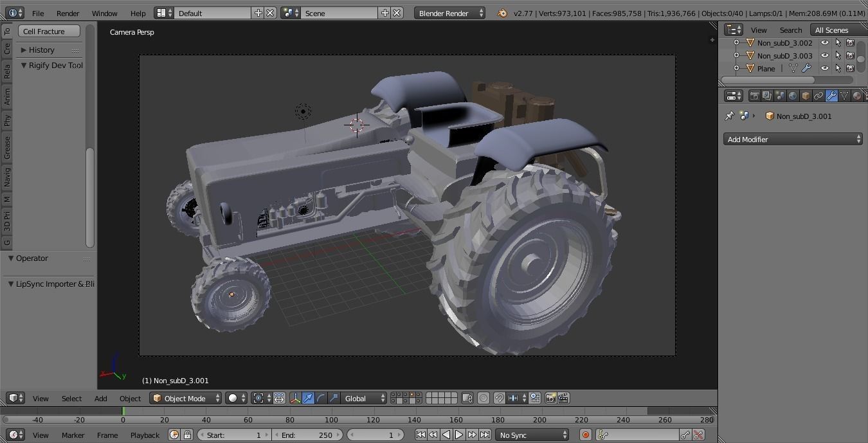
Task: Open the Help menu
Action: (x=138, y=13)
